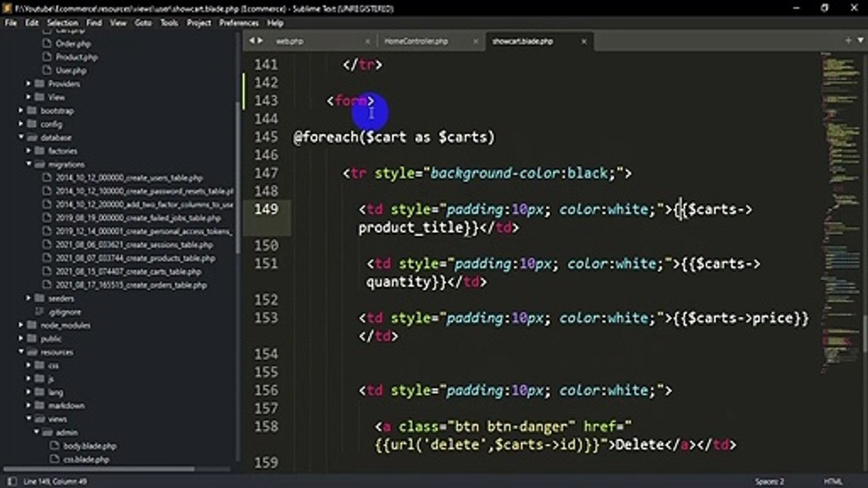Screen dimensions: 868x488
Task: Switch to the HomeController.php tab
Action: click(416, 41)
